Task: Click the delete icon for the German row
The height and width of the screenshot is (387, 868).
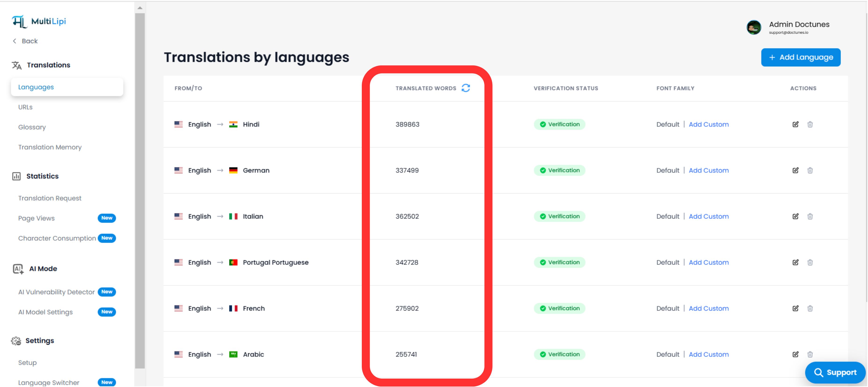Action: pyautogui.click(x=810, y=170)
